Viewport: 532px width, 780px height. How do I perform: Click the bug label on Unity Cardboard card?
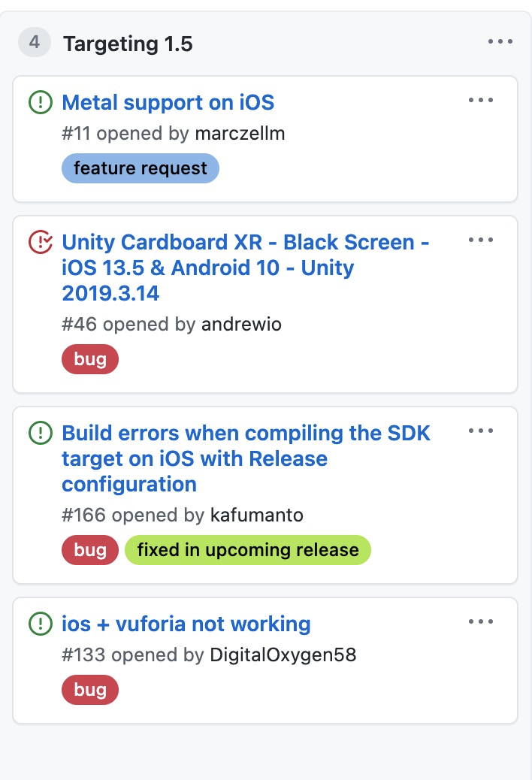pyautogui.click(x=89, y=358)
